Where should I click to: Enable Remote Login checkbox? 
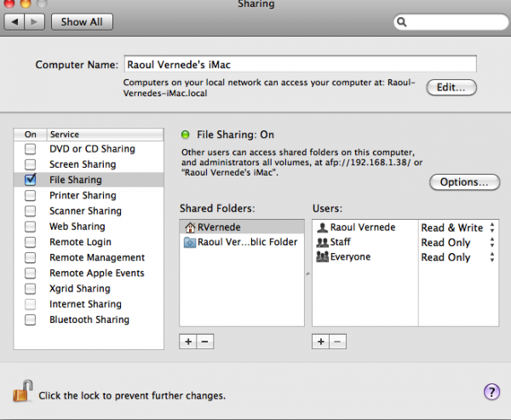point(31,242)
